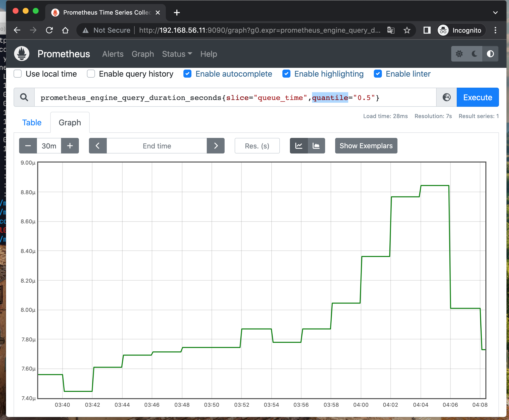Click the 03:40 x-axis label
509x420 pixels.
pyautogui.click(x=62, y=405)
